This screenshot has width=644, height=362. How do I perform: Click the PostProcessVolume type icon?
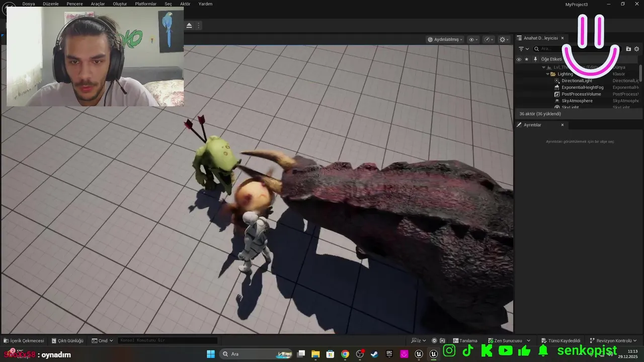pyautogui.click(x=557, y=94)
